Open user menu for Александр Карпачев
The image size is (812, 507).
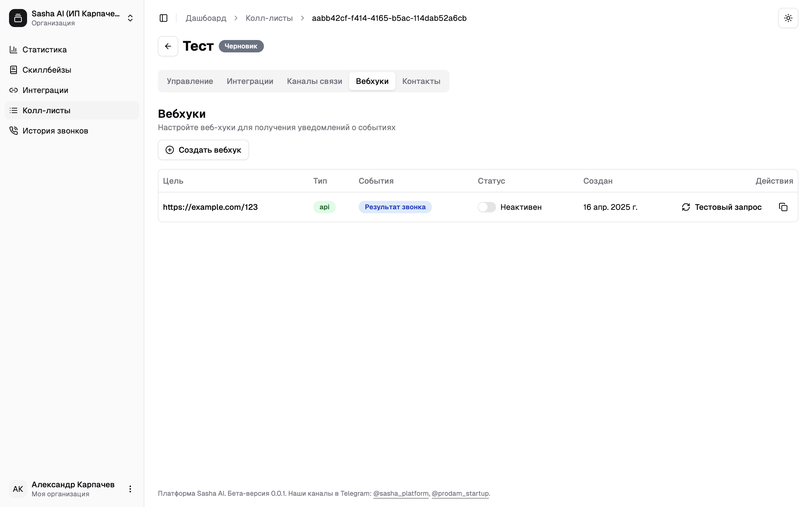tap(130, 489)
